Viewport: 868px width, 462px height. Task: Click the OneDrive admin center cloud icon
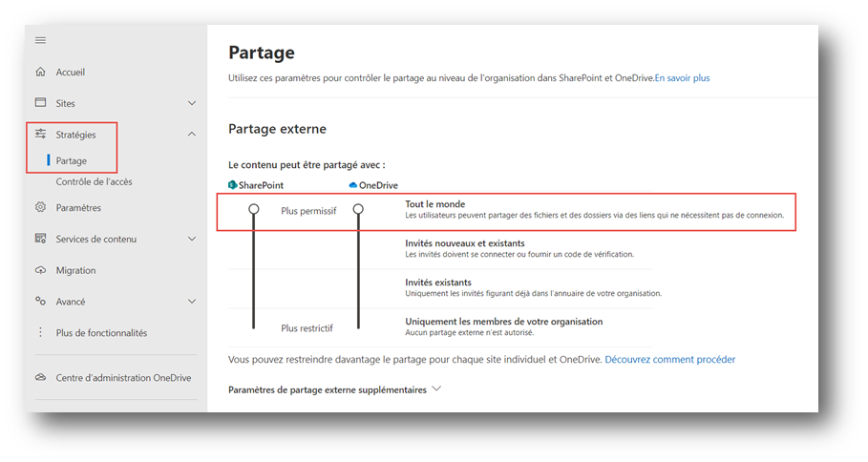pyautogui.click(x=40, y=377)
